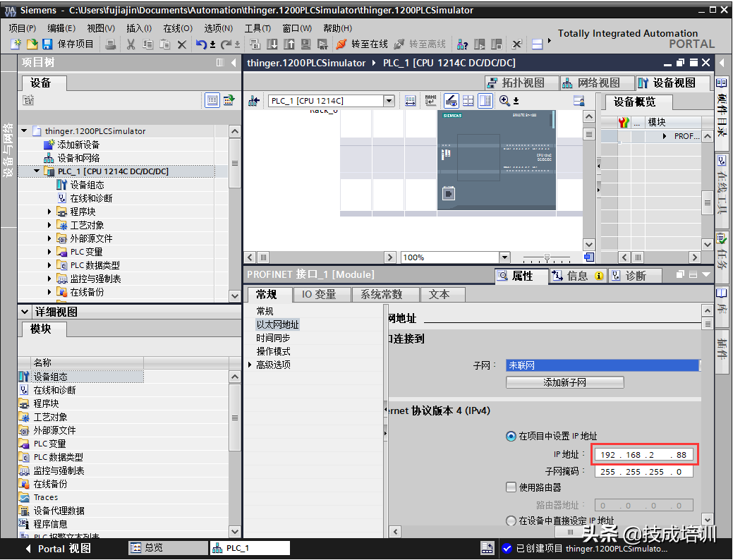
Task: Collapse the 项目树 panel with arrow icon
Action: (234, 63)
